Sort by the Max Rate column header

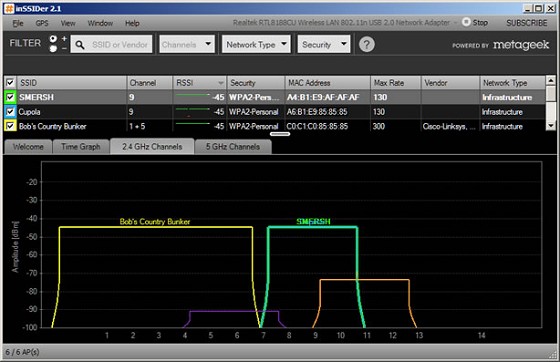[396, 83]
